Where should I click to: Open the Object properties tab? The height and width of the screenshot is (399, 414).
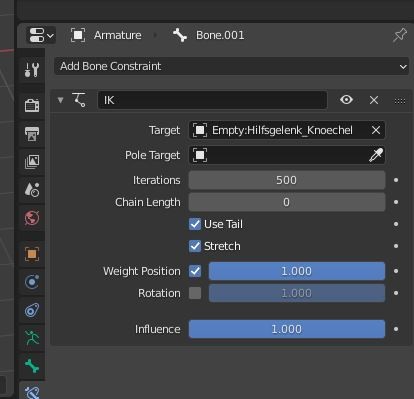(32, 254)
